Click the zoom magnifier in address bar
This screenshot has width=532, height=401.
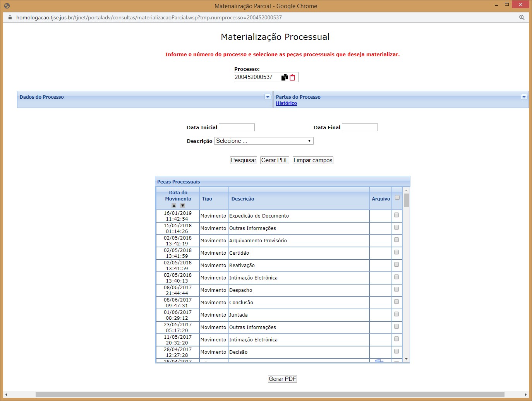(522, 17)
